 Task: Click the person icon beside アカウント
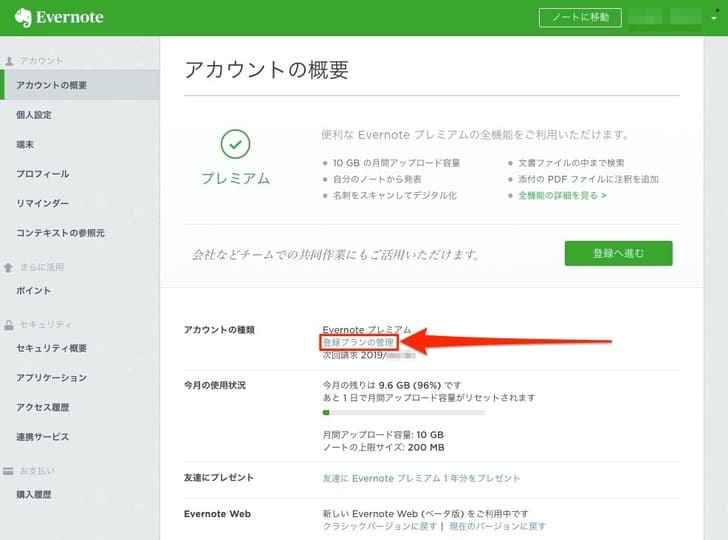[9, 61]
